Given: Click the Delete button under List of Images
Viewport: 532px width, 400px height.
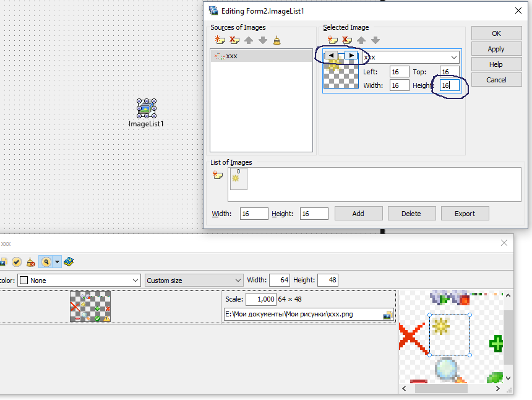Looking at the screenshot, I should coord(411,214).
